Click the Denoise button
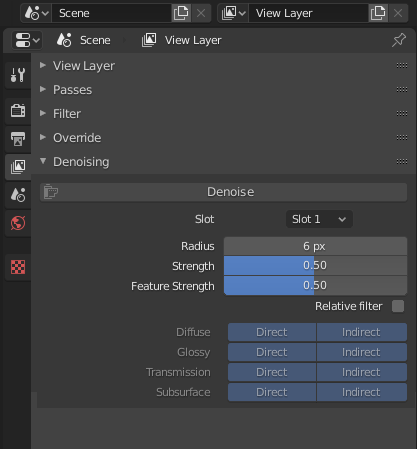Screen dimensions: 417x449 pyautogui.click(x=223, y=192)
